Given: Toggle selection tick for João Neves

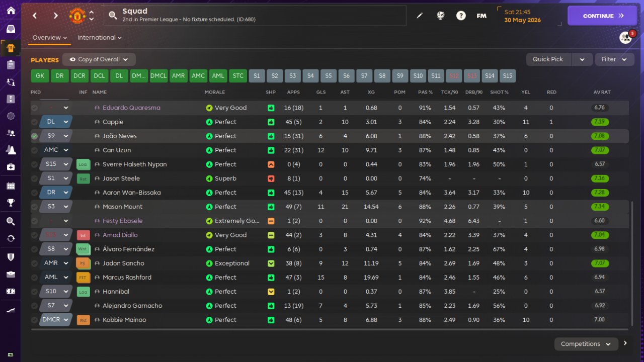Looking at the screenshot, I should (34, 136).
